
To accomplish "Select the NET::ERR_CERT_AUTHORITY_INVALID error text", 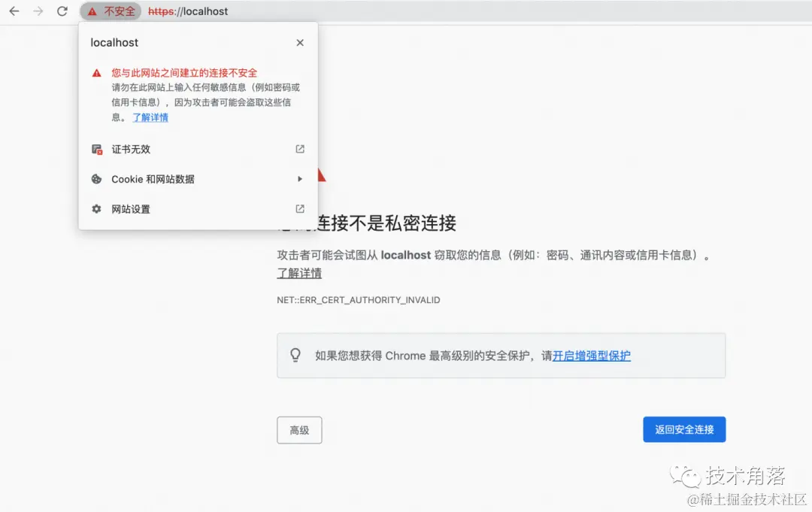I will click(x=358, y=299).
